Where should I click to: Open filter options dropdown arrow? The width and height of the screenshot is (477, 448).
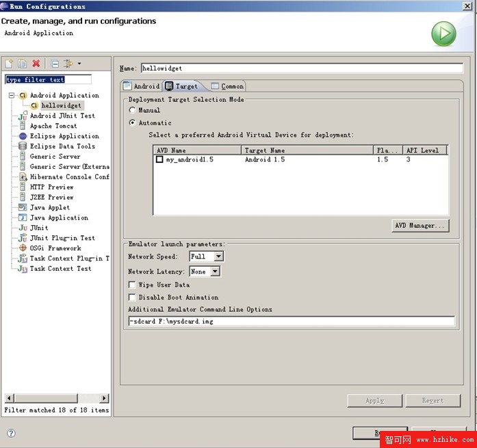[79, 64]
